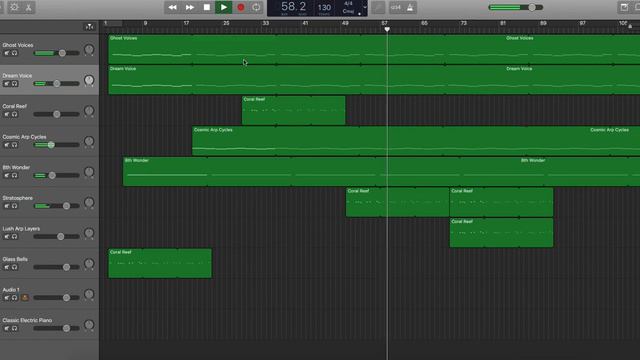This screenshot has width=640, height=360.
Task: Select the Coral Reef region on Glass Bells track
Action: [160, 263]
